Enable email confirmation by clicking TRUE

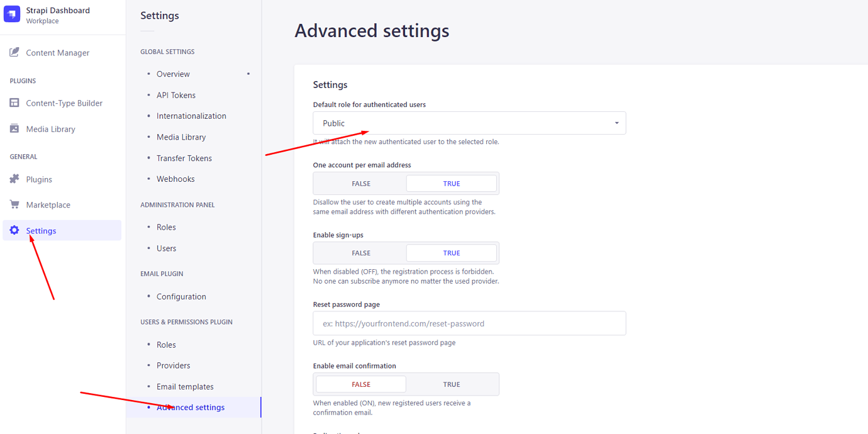(452, 384)
